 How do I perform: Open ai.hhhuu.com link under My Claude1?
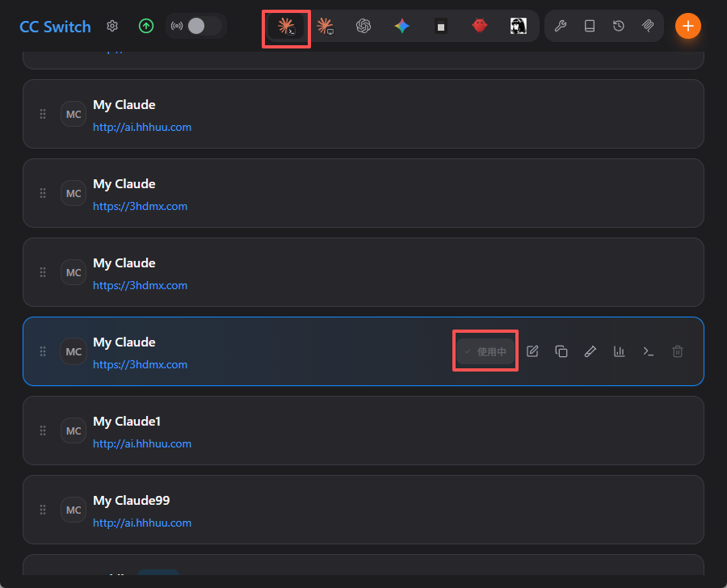click(x=142, y=443)
